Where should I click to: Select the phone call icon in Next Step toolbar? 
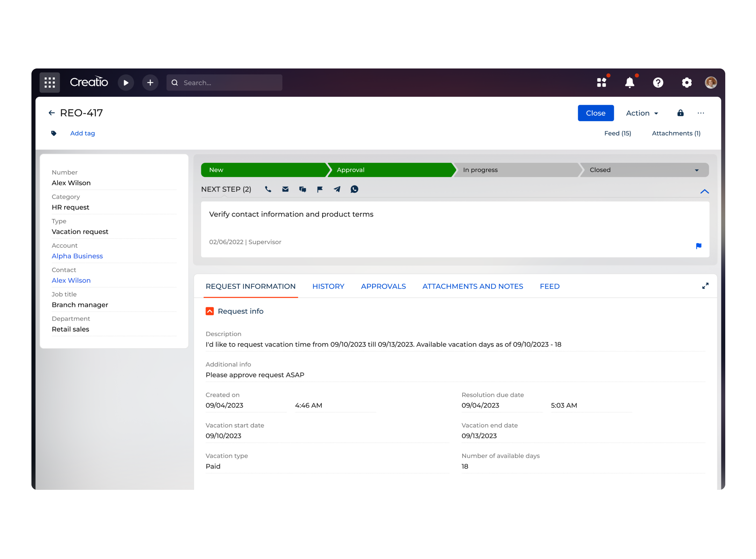click(268, 189)
